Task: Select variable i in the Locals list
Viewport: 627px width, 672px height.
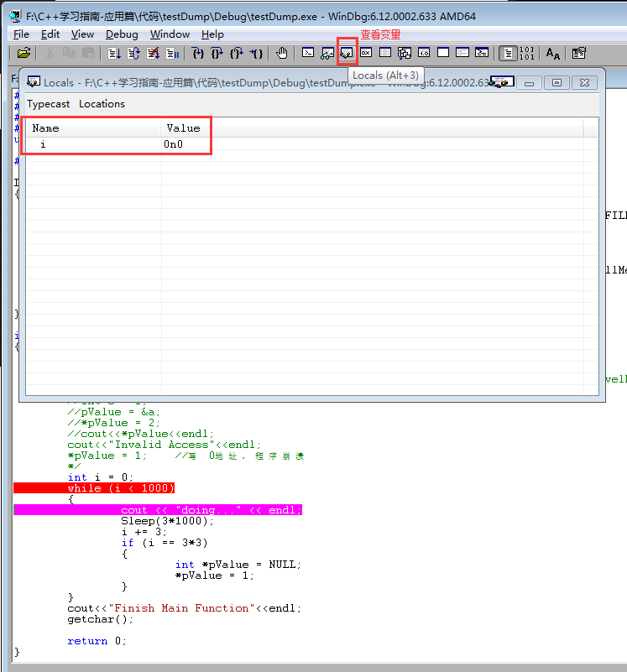Action: [43, 144]
